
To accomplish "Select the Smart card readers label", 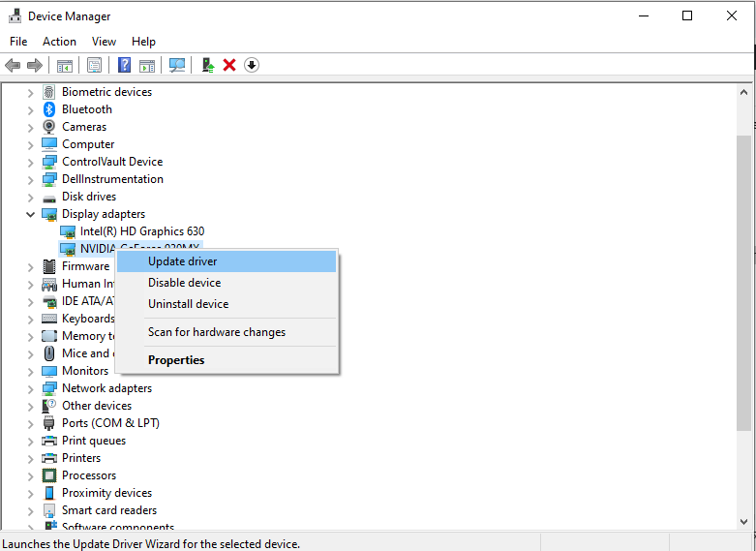I will click(x=109, y=510).
